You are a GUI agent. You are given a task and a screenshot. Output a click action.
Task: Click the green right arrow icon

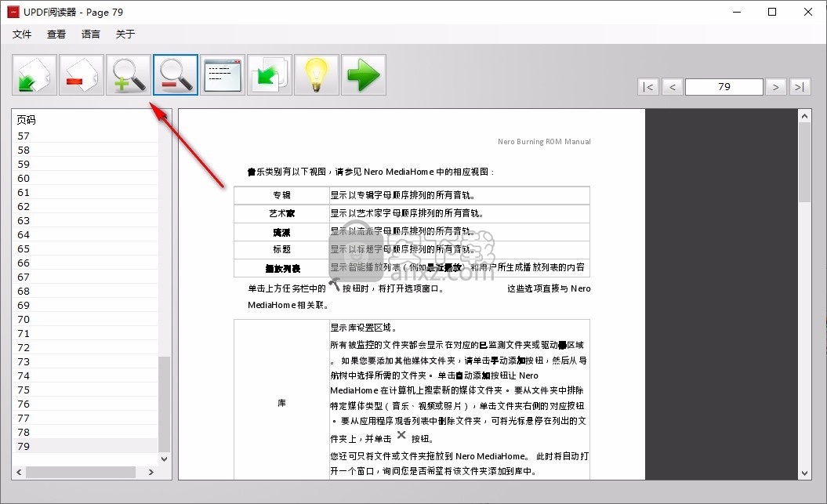[x=364, y=75]
